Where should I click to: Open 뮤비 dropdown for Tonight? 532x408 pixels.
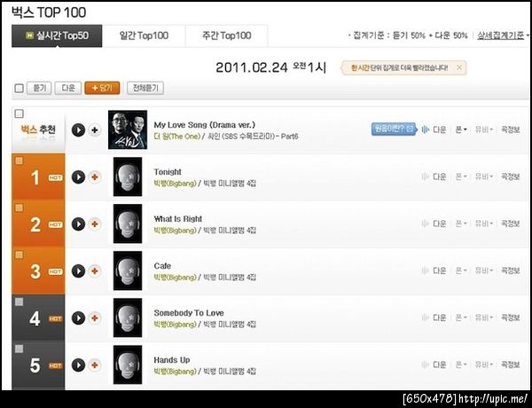pyautogui.click(x=483, y=177)
